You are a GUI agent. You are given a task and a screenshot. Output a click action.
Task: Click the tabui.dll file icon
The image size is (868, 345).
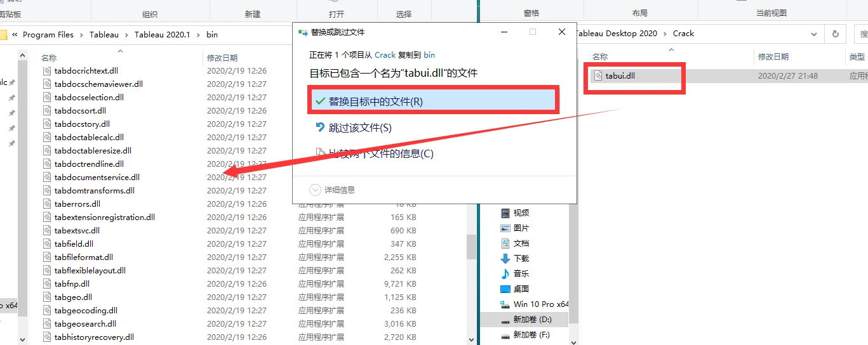coord(598,76)
